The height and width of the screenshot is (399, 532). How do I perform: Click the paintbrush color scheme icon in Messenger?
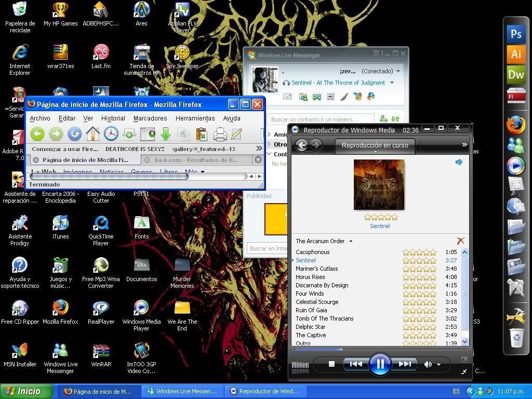click(x=343, y=97)
